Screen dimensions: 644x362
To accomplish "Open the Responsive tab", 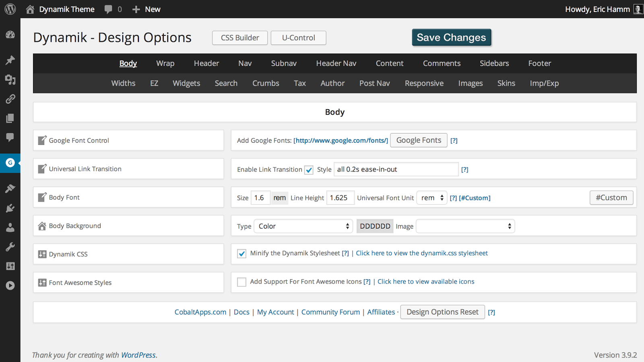I will click(x=424, y=83).
